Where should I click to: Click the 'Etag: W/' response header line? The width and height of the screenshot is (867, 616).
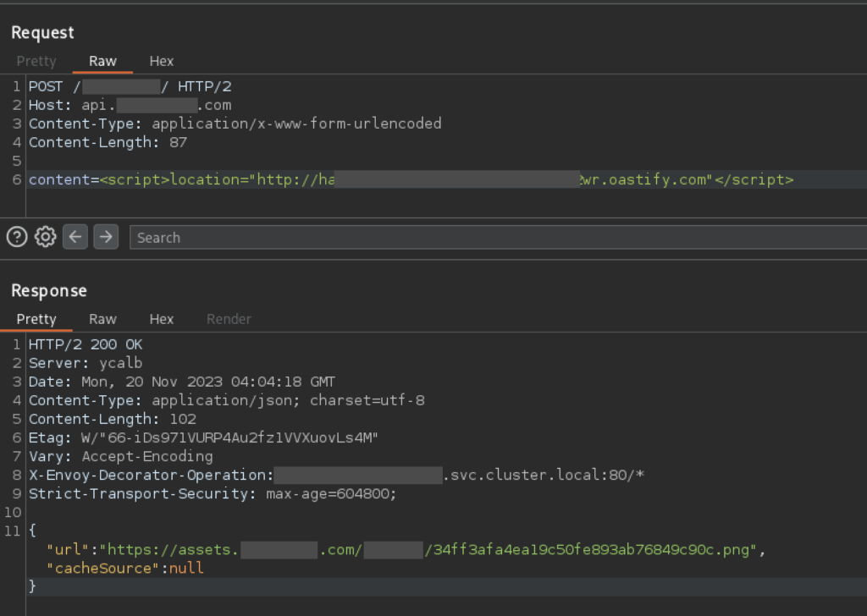pyautogui.click(x=203, y=438)
